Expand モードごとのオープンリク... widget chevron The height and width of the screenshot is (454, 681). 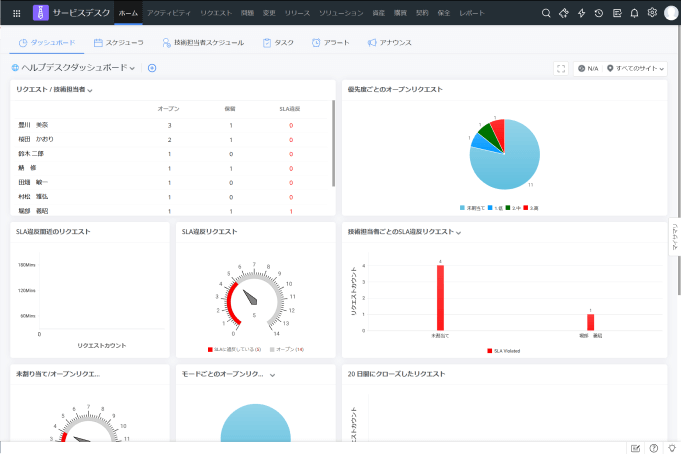point(272,375)
